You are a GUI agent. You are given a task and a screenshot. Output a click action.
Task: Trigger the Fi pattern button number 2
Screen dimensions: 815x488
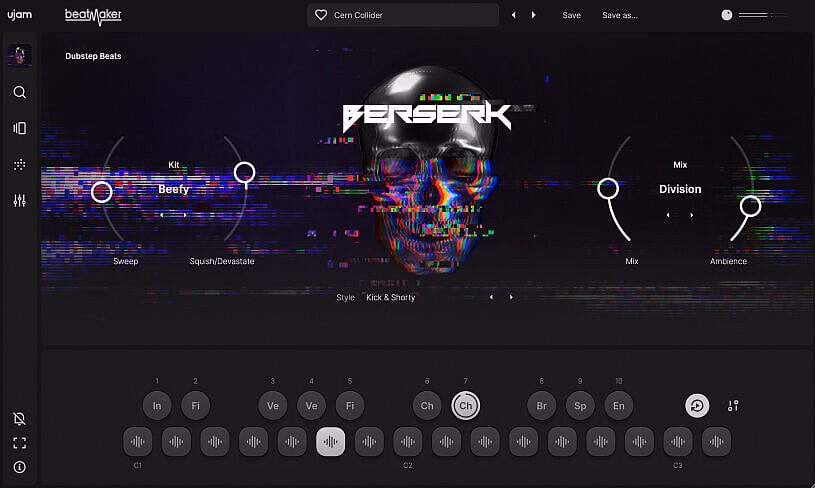pyautogui.click(x=195, y=405)
